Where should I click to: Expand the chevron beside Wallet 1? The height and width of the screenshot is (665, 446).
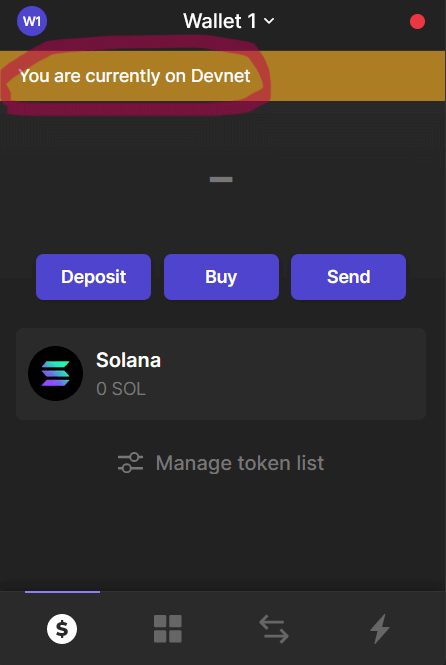tap(269, 20)
